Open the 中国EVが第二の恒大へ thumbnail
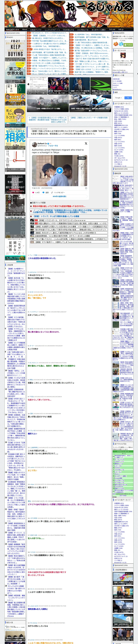Image resolution: width=138 pixels, height=644 pixels. point(90,103)
